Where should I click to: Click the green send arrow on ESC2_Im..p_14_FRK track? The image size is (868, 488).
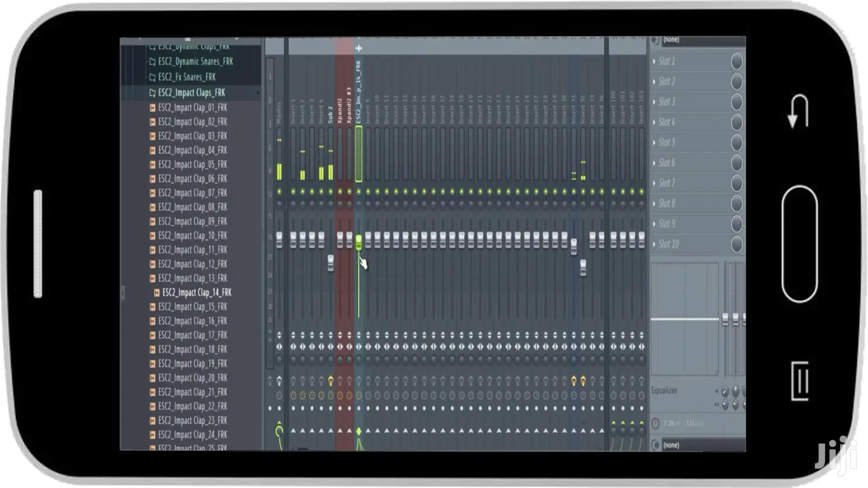[x=359, y=432]
